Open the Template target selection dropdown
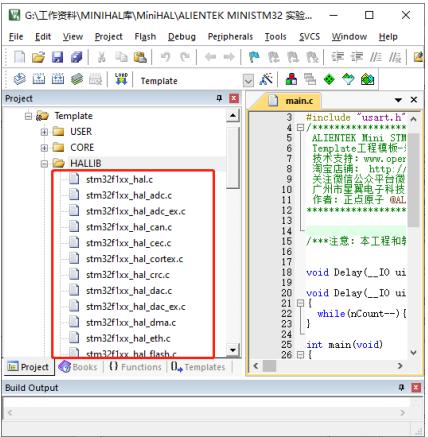This screenshot has height=437, width=428. click(x=248, y=80)
